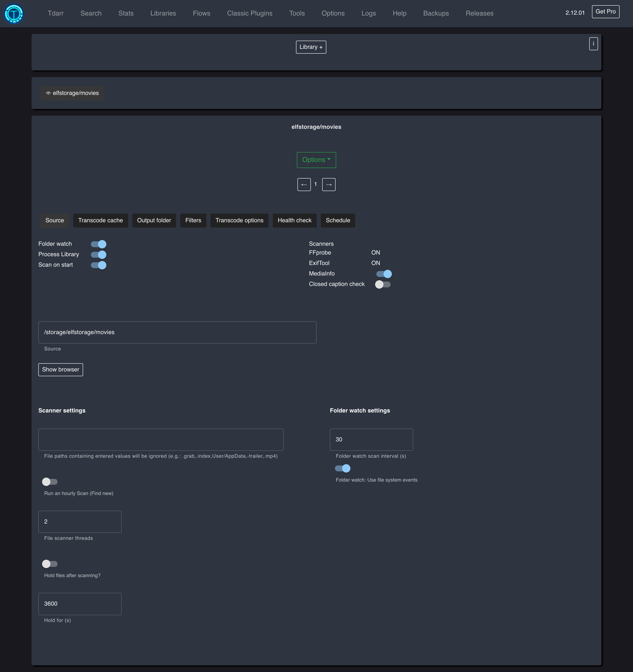Toggle Folder watch switch
The image size is (633, 672).
(x=99, y=244)
